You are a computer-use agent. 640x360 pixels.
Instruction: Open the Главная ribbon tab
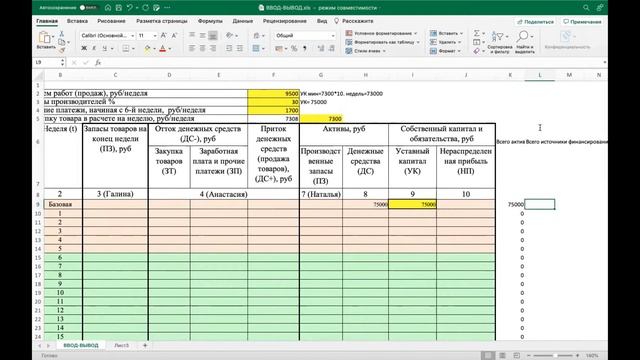[47, 21]
